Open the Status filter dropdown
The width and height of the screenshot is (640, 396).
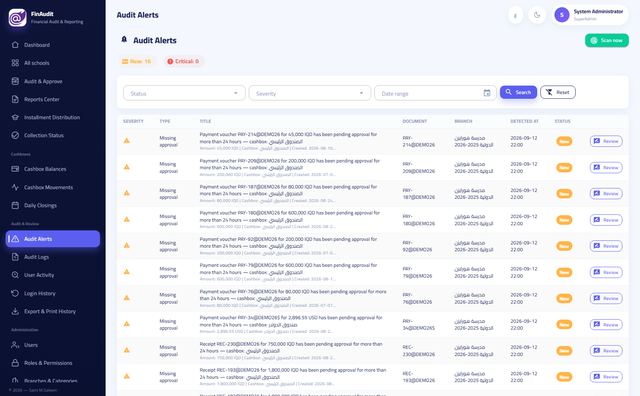(x=184, y=93)
